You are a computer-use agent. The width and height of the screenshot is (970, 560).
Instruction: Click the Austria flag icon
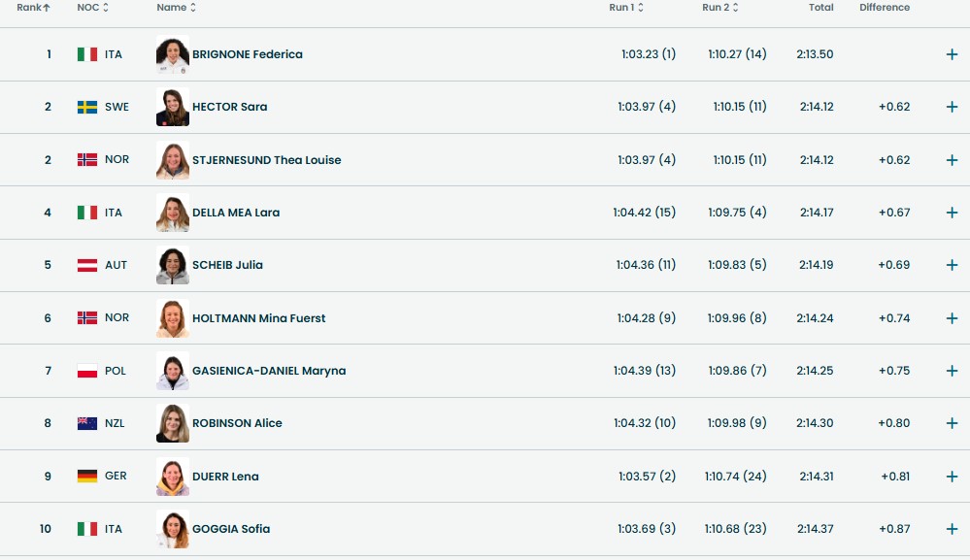click(87, 265)
